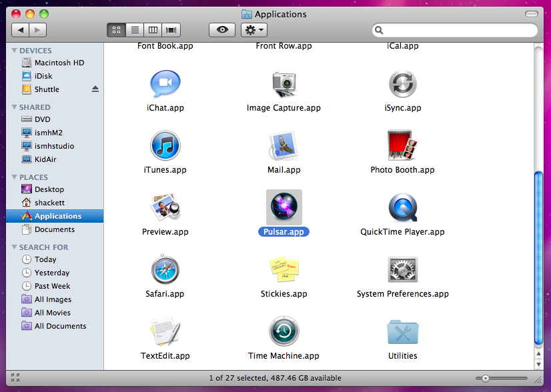Collapse the SHARED section

(x=15, y=107)
